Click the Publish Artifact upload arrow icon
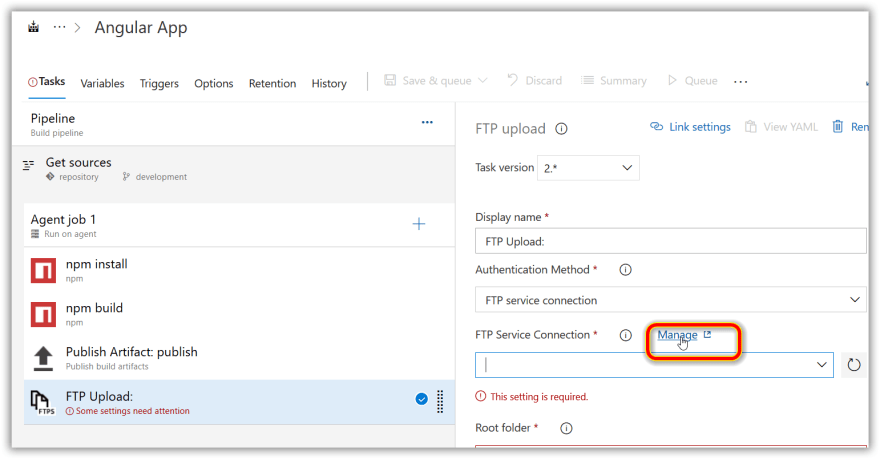880x459 pixels. (x=43, y=358)
